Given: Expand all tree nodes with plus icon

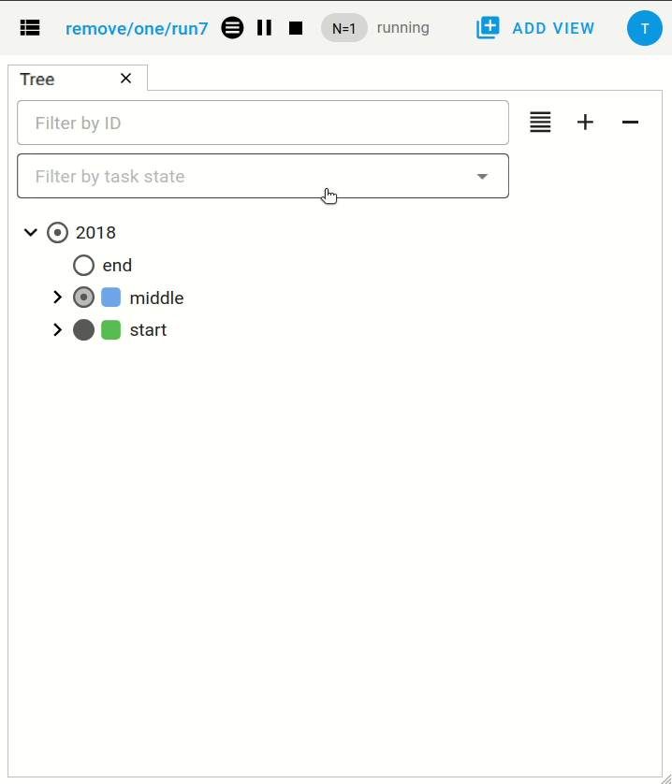Looking at the screenshot, I should pos(585,122).
